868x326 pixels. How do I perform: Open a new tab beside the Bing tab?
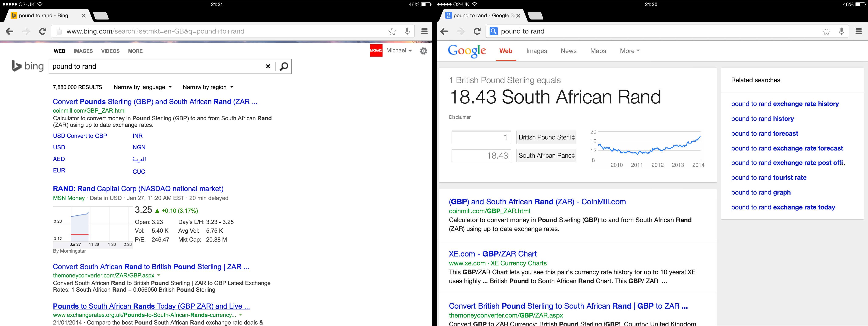point(100,15)
